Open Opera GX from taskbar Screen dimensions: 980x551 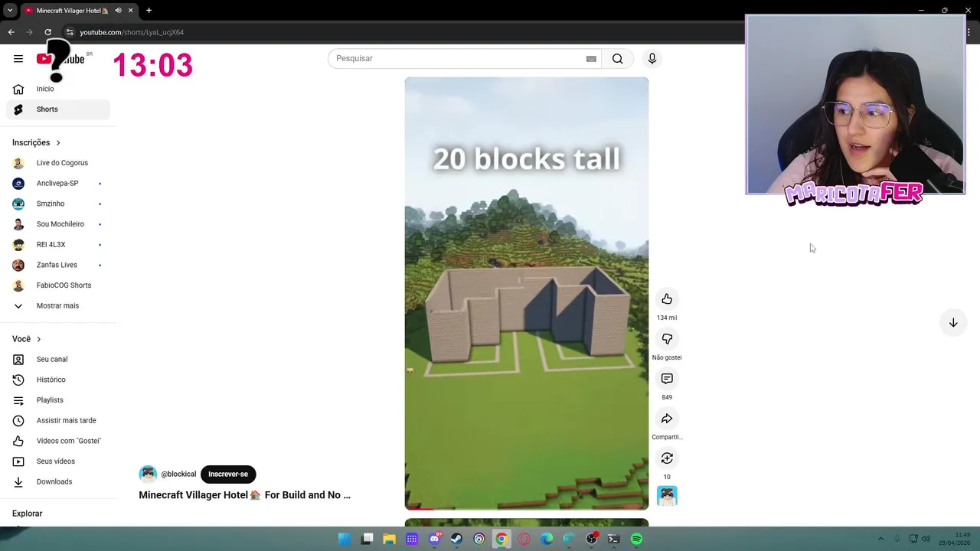coord(524,539)
